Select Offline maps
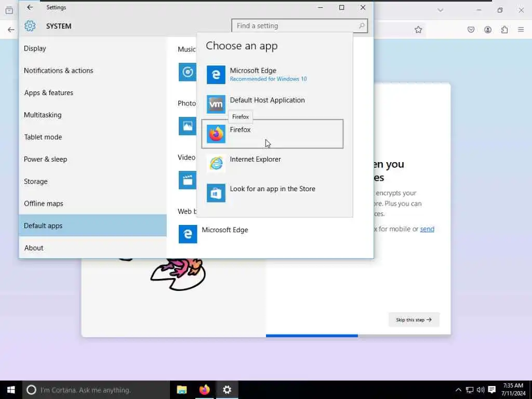The image size is (532, 399). click(92, 204)
